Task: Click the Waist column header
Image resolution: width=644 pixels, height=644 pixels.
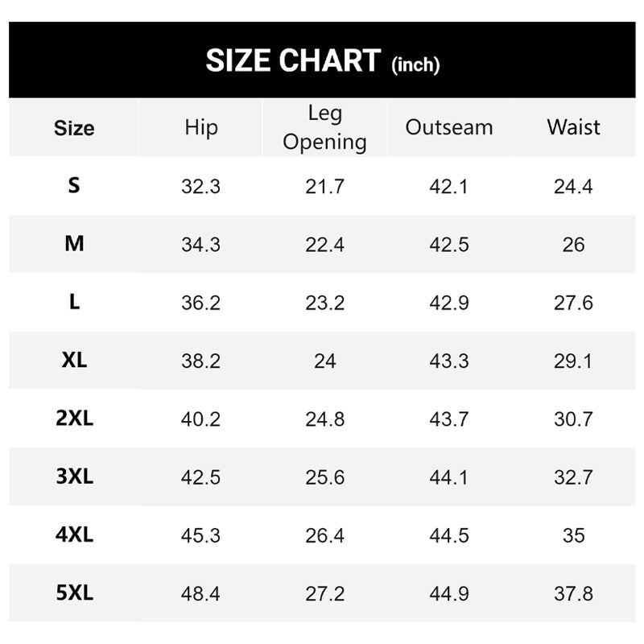Action: click(573, 127)
